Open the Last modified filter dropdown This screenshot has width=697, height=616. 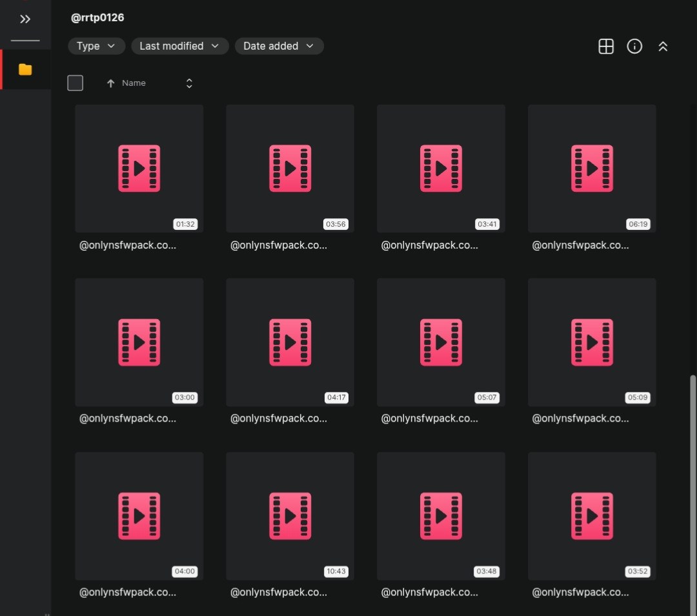coord(179,46)
